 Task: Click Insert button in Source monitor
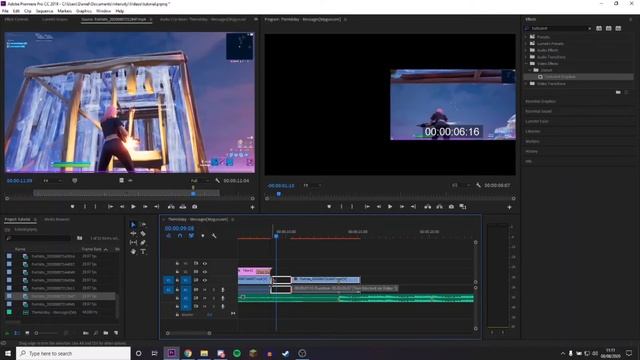171,207
